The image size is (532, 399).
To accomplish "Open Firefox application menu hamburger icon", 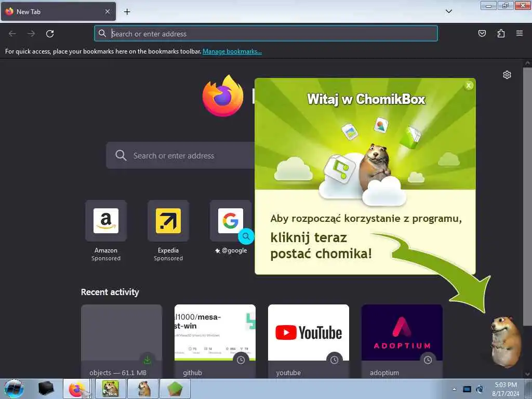I will tap(519, 33).
